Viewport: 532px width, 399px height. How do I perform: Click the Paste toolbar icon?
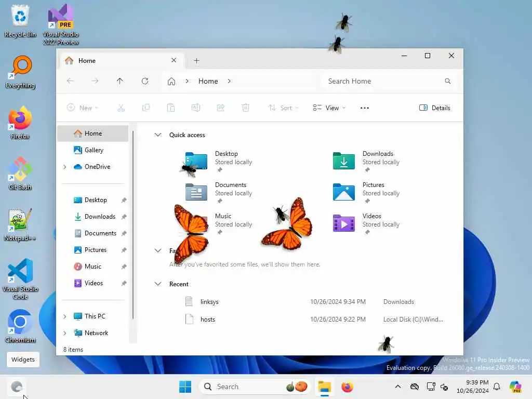170,108
